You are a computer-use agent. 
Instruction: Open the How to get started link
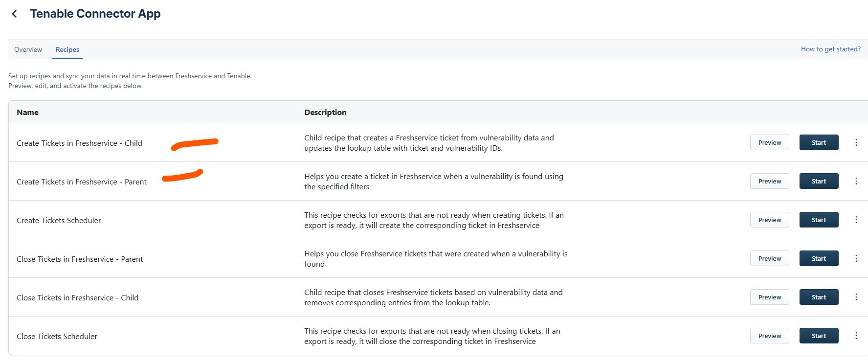click(x=830, y=49)
